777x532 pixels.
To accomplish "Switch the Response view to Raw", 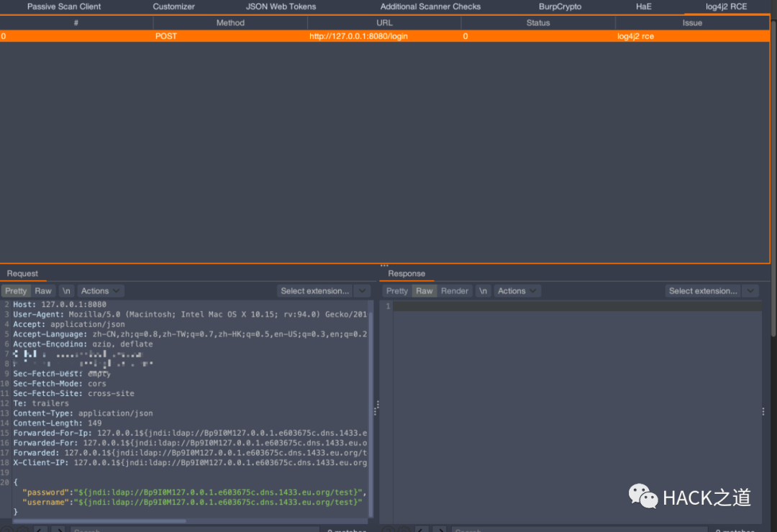I will [x=424, y=290].
